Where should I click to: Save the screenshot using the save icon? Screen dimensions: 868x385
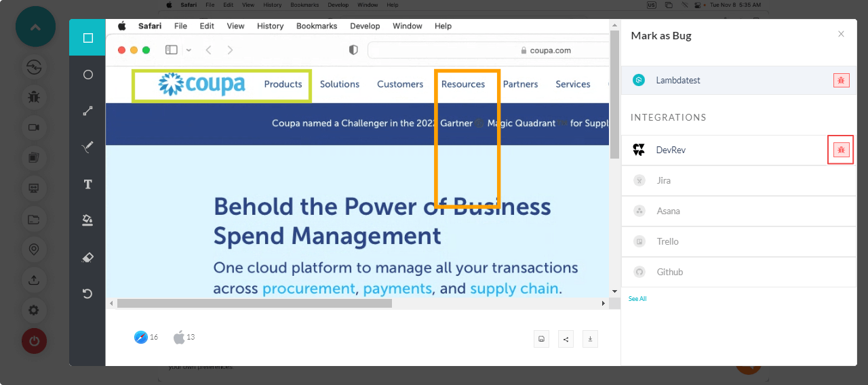click(x=541, y=340)
